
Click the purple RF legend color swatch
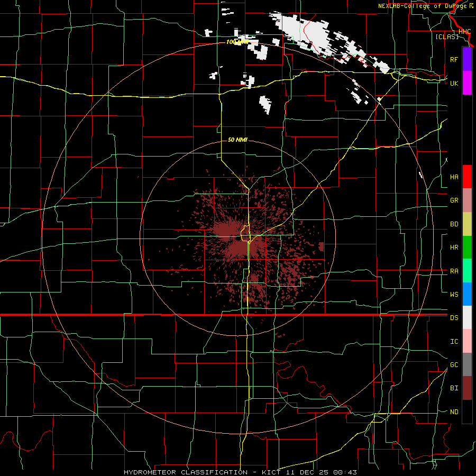467,59
